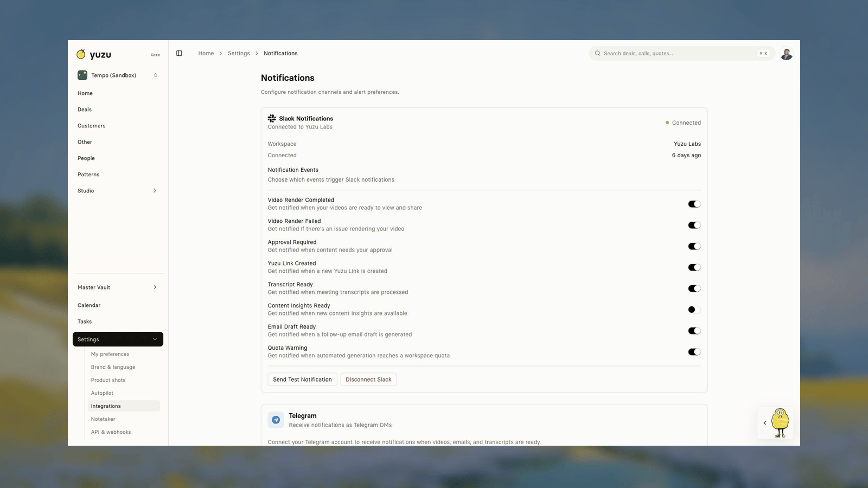Expand the Master Vault chevron
This screenshot has width=868, height=488.
tap(155, 287)
